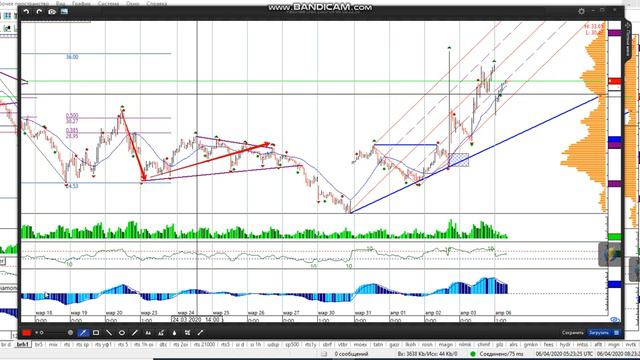This screenshot has height=360, width=640.
Task: Select the numbered text annotation tool
Action: (161, 333)
